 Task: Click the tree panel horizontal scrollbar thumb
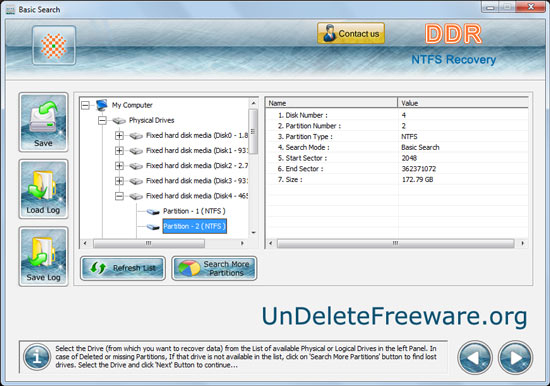pyautogui.click(x=149, y=243)
